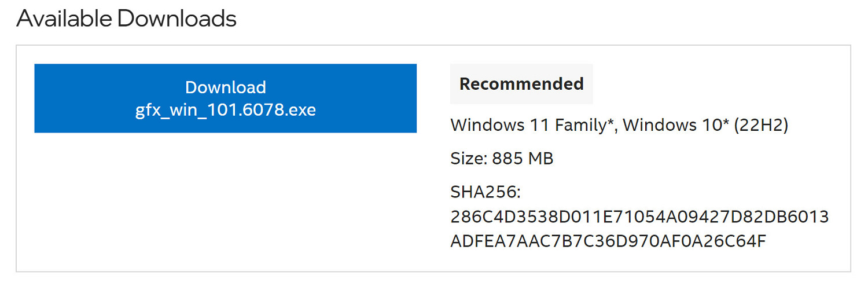Click the 885 MB file size value

tap(523, 159)
